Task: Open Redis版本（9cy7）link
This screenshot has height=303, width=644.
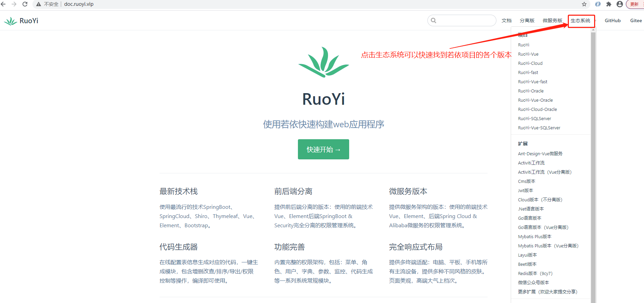Action: 535,273
